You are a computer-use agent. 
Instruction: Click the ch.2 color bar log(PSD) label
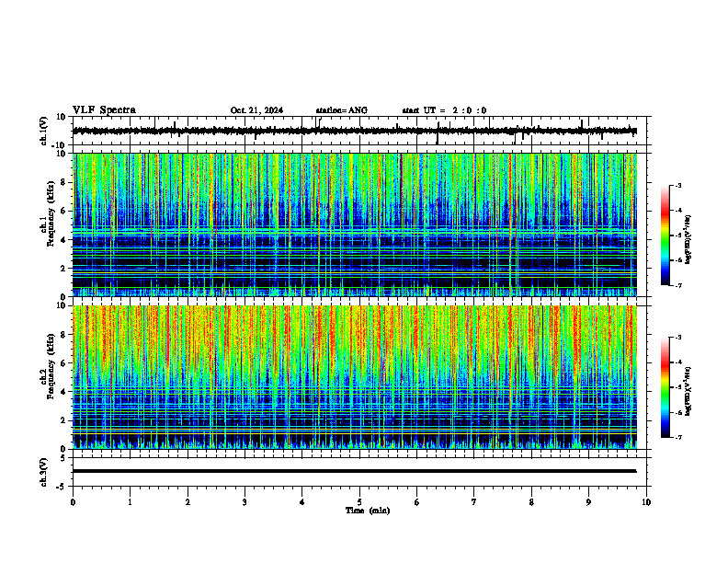pos(688,389)
